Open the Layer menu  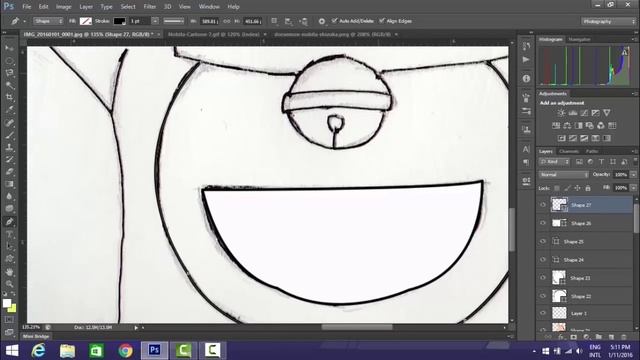[86, 7]
